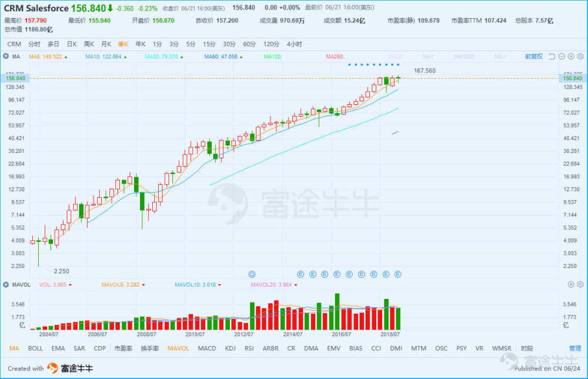The height and width of the screenshot is (379, 588).
Task: Choose the 4小时 four-hour timeframe
Action: pos(295,44)
